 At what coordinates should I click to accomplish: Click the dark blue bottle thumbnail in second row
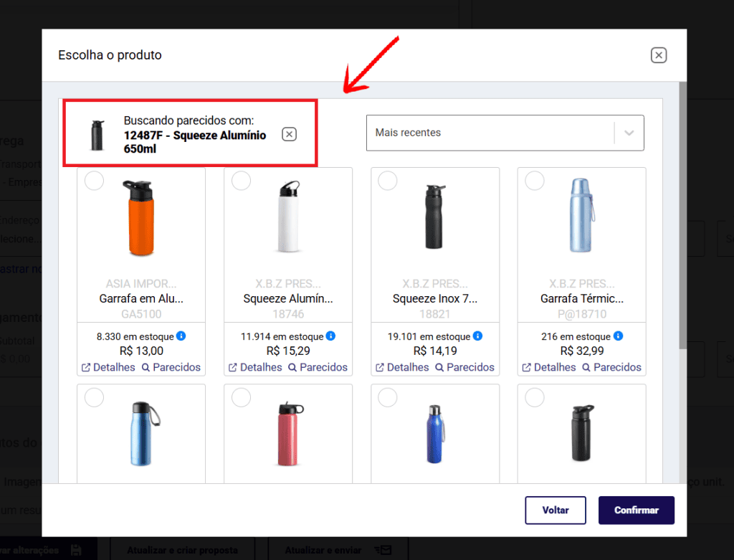pos(435,434)
